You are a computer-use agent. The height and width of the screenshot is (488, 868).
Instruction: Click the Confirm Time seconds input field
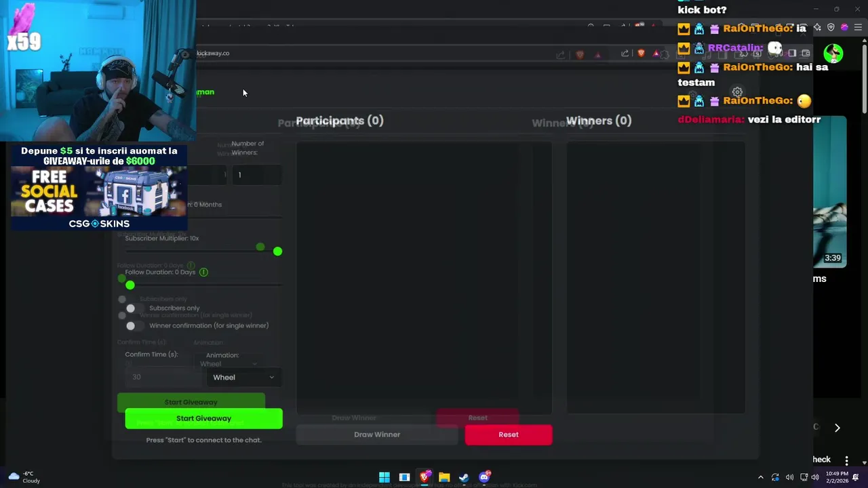point(162,377)
